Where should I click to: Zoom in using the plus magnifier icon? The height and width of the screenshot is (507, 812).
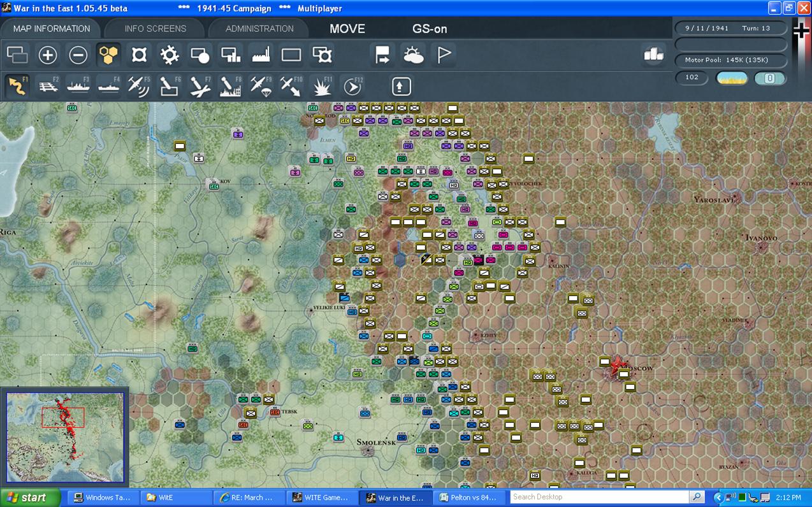point(48,55)
